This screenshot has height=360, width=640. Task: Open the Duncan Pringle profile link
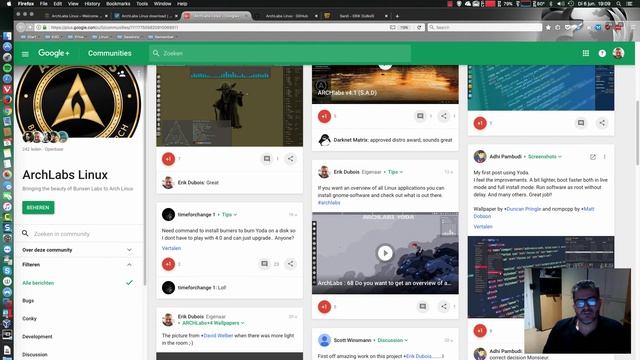point(523,209)
